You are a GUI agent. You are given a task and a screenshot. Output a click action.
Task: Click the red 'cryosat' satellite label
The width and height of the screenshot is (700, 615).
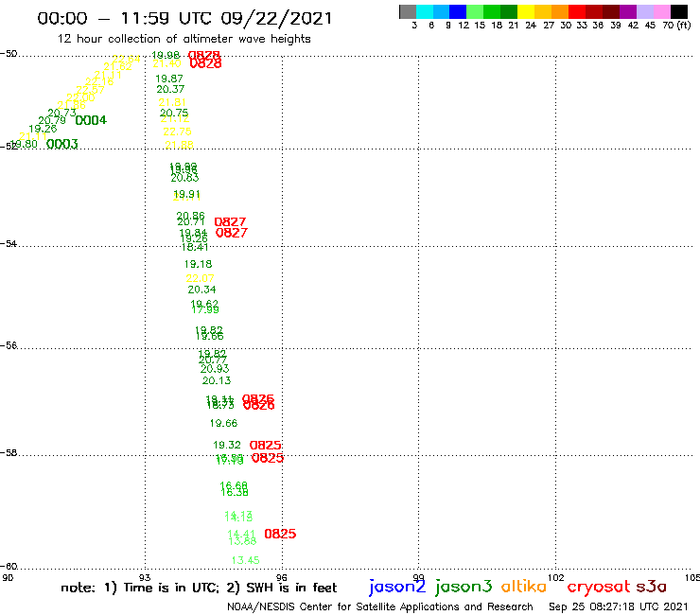(599, 588)
